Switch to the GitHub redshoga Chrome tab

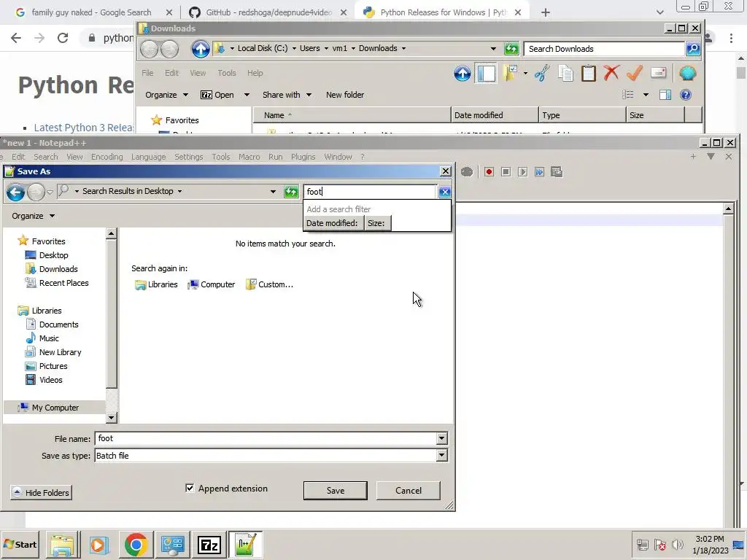268,12
